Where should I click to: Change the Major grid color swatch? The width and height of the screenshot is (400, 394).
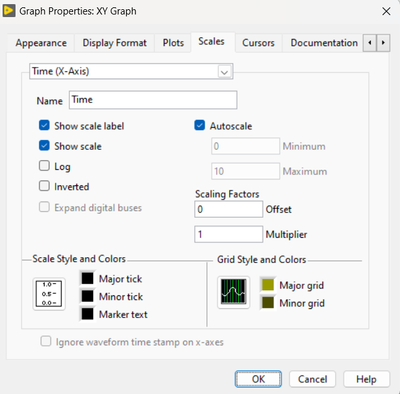[268, 285]
